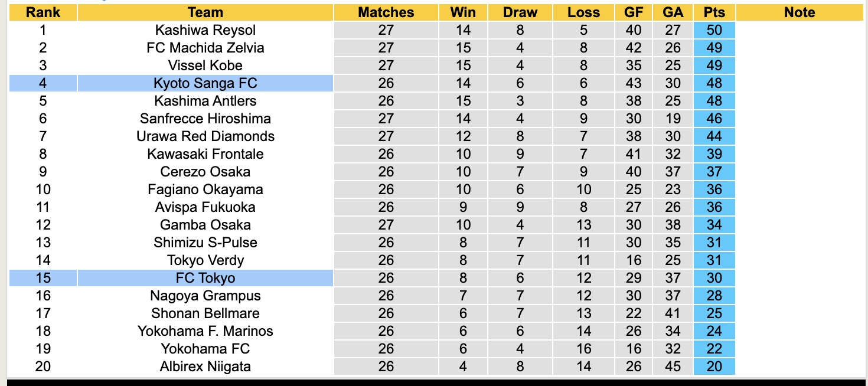Select the highlighted Kyoto Sanga FC row

click(205, 83)
